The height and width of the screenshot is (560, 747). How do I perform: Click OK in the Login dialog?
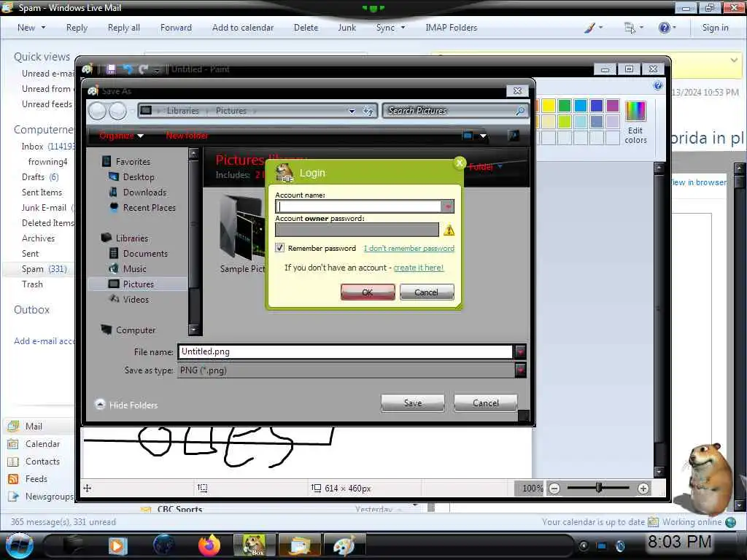click(x=368, y=292)
